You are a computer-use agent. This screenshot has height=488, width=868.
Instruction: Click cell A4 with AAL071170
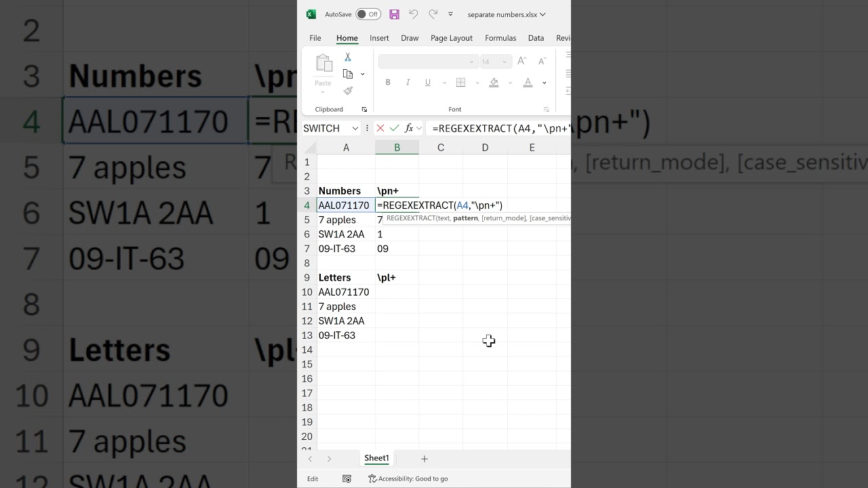point(346,205)
